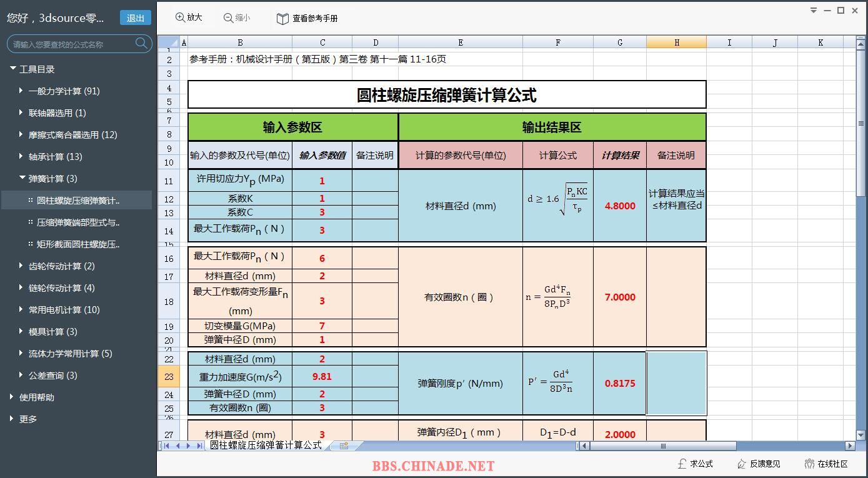868x478 pixels.
Task: Expand 流体力学常用计算 (5) category
Action: pyautogui.click(x=22, y=353)
